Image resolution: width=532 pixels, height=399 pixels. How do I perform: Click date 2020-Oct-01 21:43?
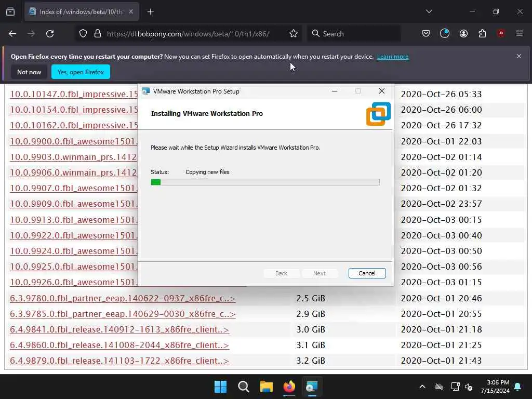[441, 361]
